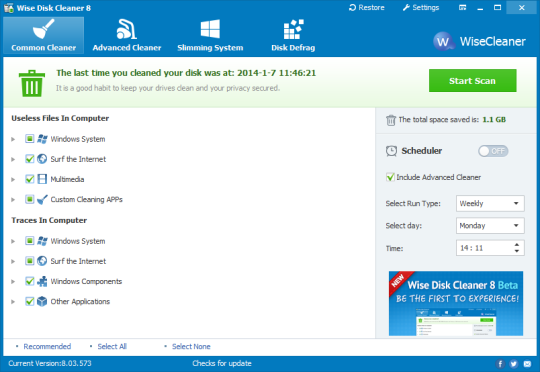The height and width of the screenshot is (372, 540).
Task: Open the Select Run Type dropdown
Action: point(490,203)
